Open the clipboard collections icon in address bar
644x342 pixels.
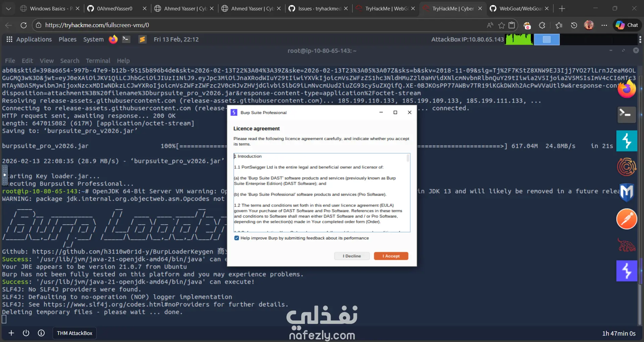pyautogui.click(x=512, y=25)
